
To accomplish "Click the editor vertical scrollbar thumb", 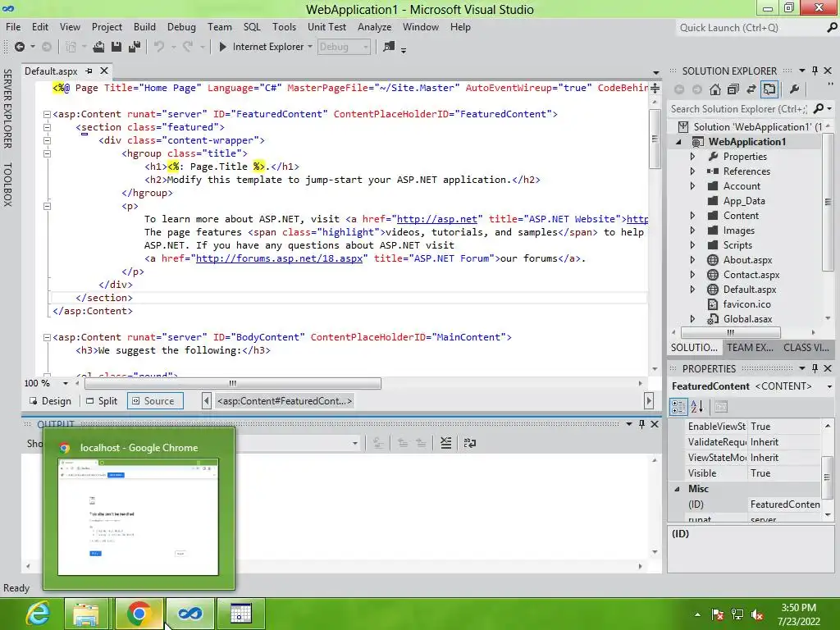I will (655, 139).
